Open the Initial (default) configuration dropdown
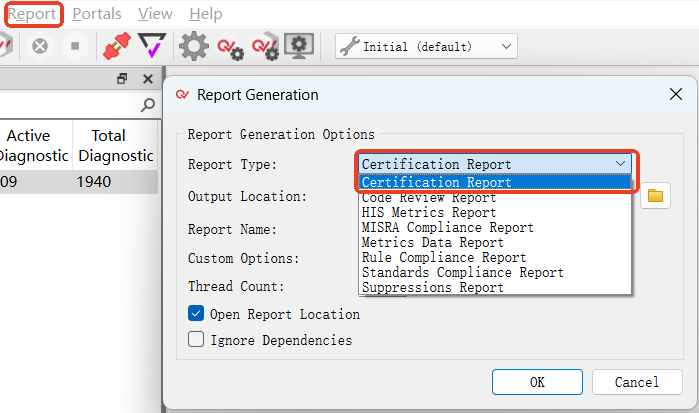 click(x=427, y=46)
